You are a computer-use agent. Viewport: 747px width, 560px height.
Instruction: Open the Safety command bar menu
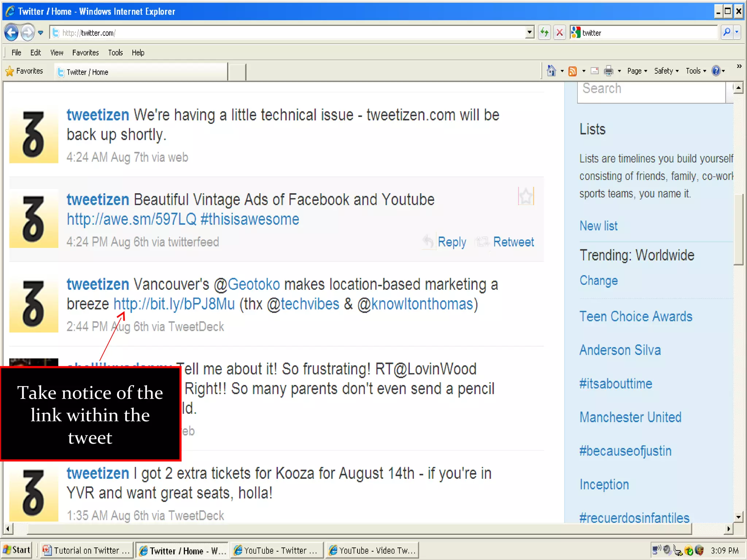click(x=666, y=71)
